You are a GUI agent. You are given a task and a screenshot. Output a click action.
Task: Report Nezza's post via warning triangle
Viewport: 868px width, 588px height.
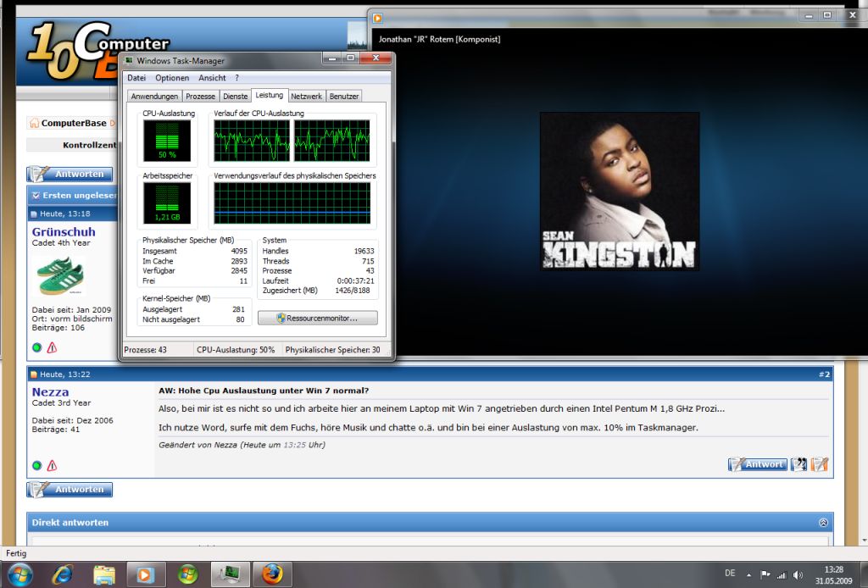(x=52, y=465)
